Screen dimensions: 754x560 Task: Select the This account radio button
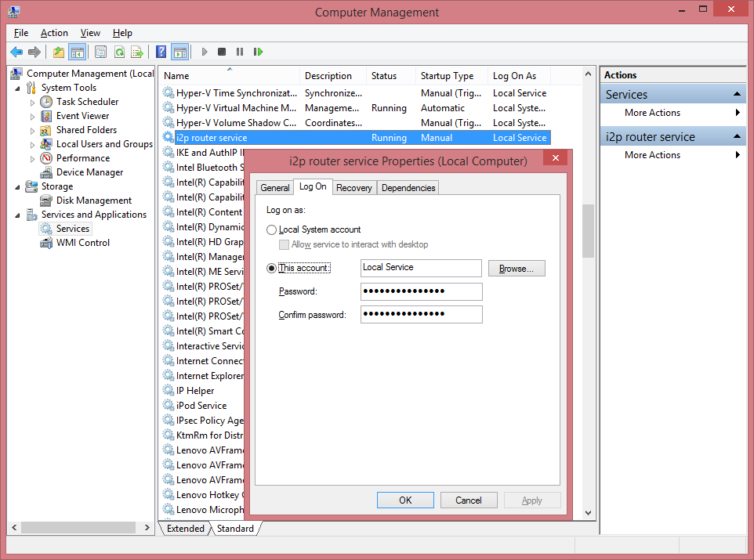click(271, 268)
